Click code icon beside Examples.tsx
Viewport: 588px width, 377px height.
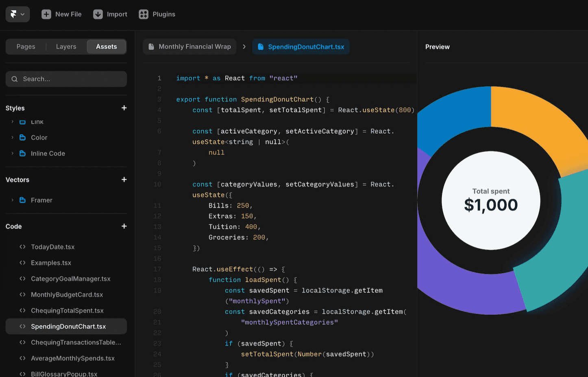pyautogui.click(x=23, y=263)
